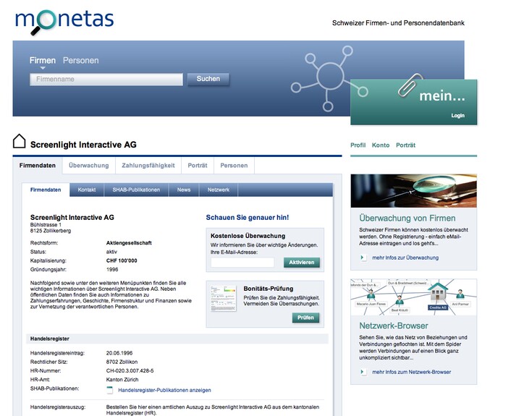Open mehr Infos zur Überwachung link
Screen dimensions: 532x416
(405, 258)
